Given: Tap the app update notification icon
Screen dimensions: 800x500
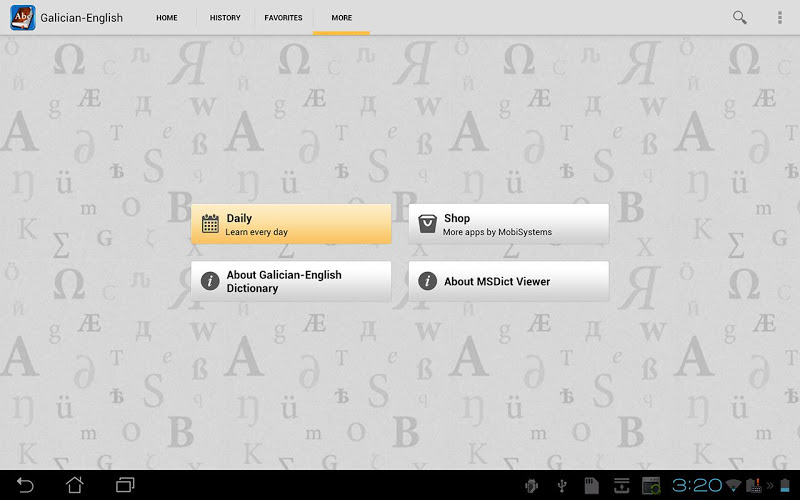Looking at the screenshot, I should click(x=651, y=486).
